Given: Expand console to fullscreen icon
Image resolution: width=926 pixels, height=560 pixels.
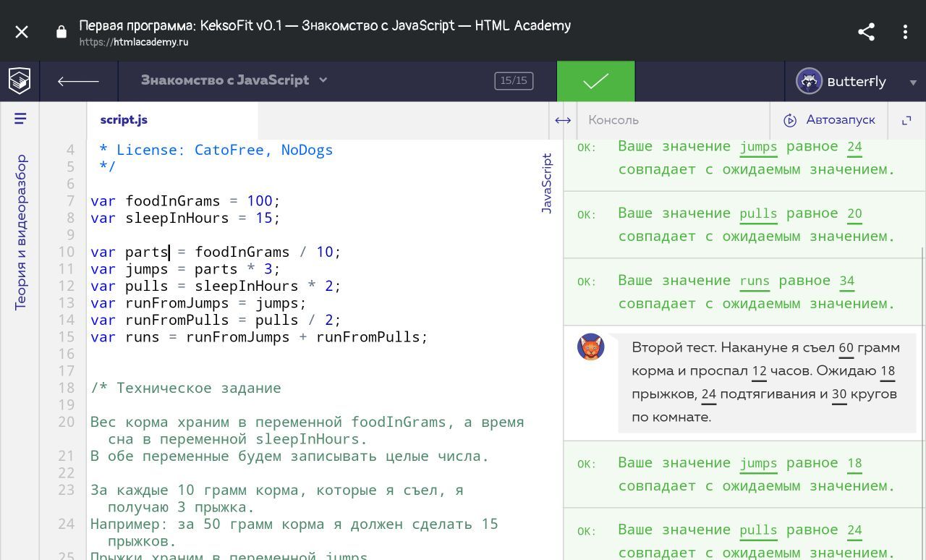Looking at the screenshot, I should pos(906,120).
